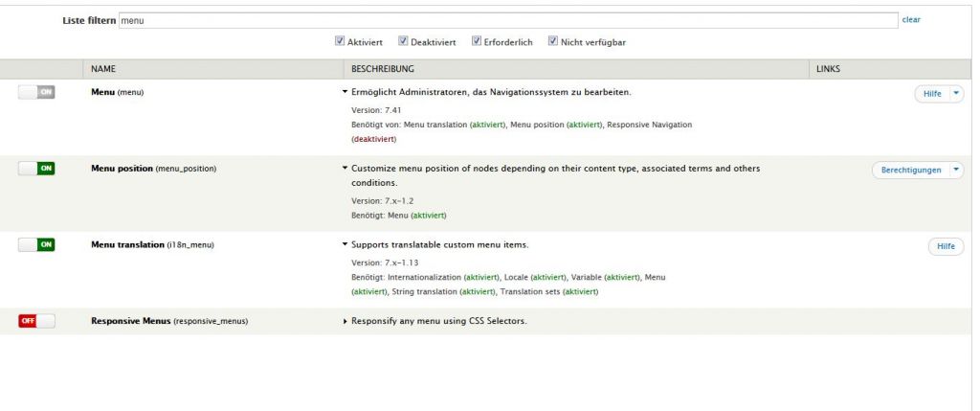Screen dimensions: 980x411
Task: Focus the Liste filtern text field
Action: [x=507, y=19]
